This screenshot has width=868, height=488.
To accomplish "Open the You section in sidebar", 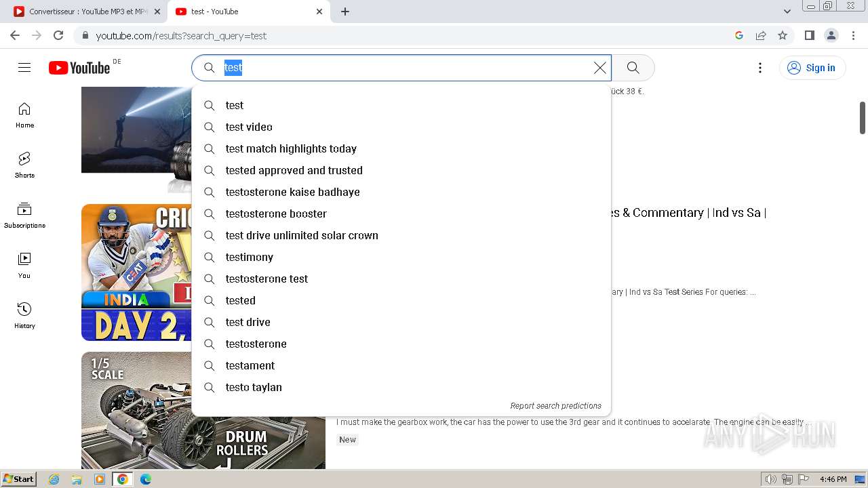I will coord(24,266).
